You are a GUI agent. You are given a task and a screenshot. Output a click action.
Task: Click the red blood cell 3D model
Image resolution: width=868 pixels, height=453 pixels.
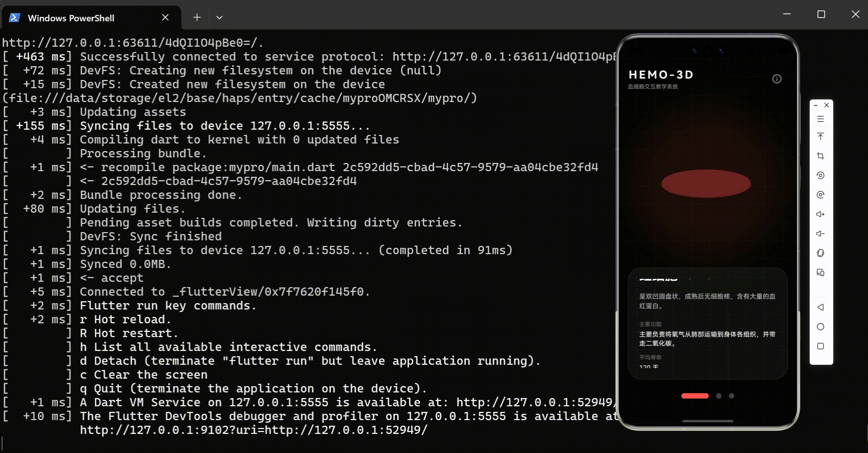pos(706,184)
